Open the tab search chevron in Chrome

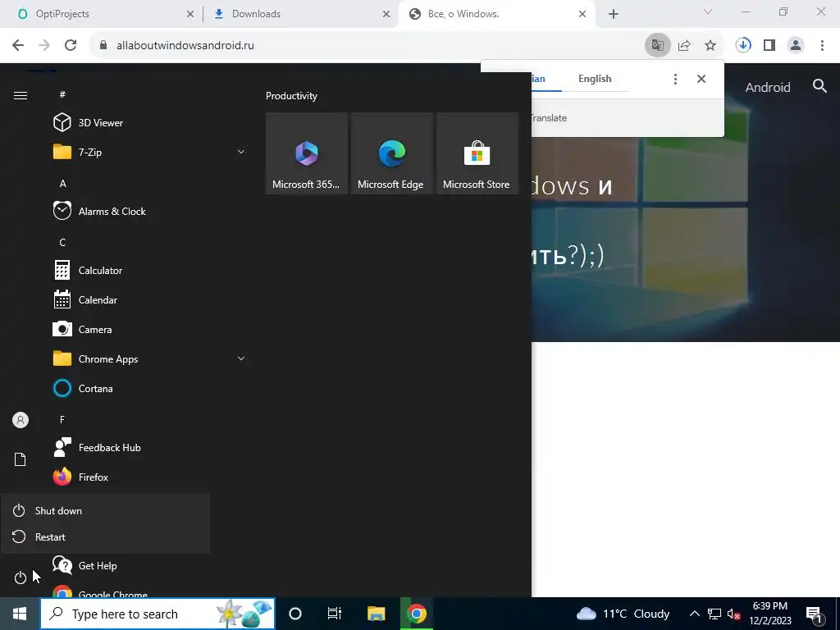click(708, 11)
